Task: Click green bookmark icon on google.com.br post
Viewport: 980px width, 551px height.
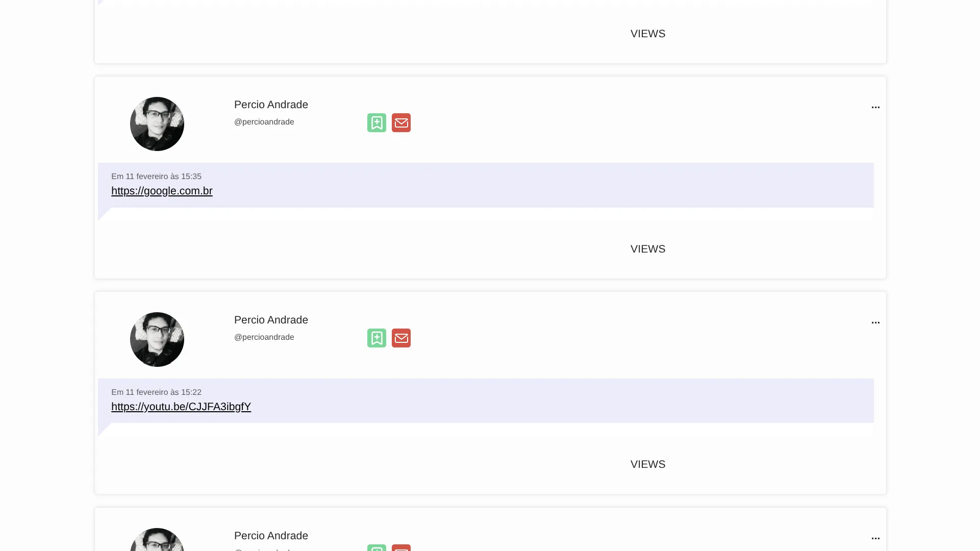Action: coord(376,122)
